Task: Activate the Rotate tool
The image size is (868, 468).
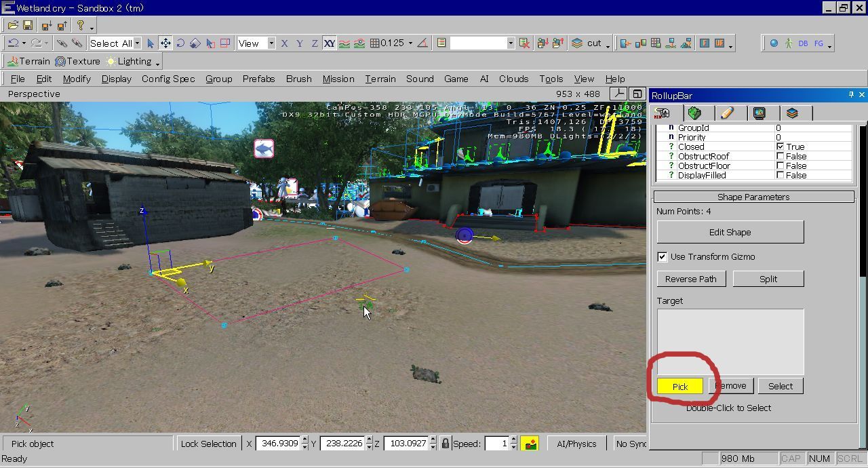Action: click(x=180, y=43)
